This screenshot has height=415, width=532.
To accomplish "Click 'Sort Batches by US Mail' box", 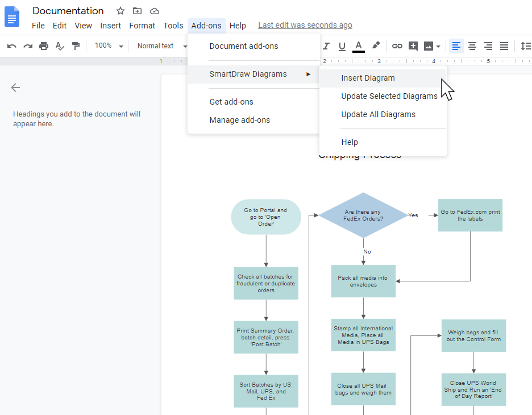I will pyautogui.click(x=266, y=391).
